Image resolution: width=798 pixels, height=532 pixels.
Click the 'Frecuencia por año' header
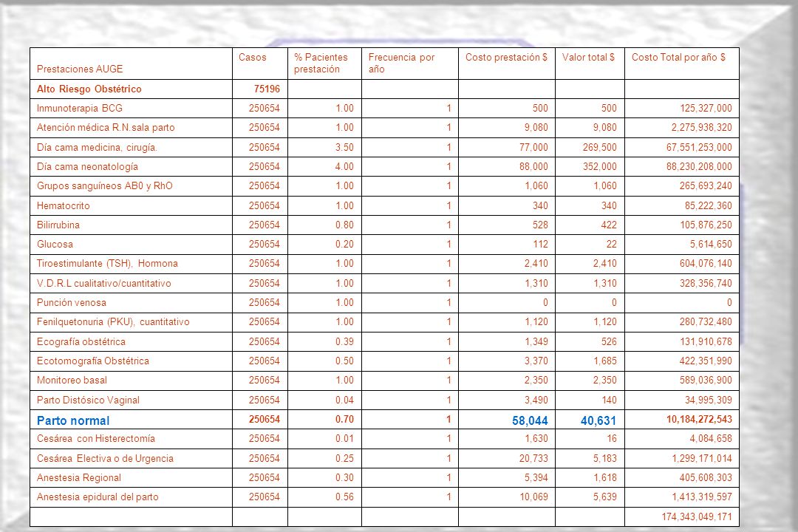[x=401, y=63]
